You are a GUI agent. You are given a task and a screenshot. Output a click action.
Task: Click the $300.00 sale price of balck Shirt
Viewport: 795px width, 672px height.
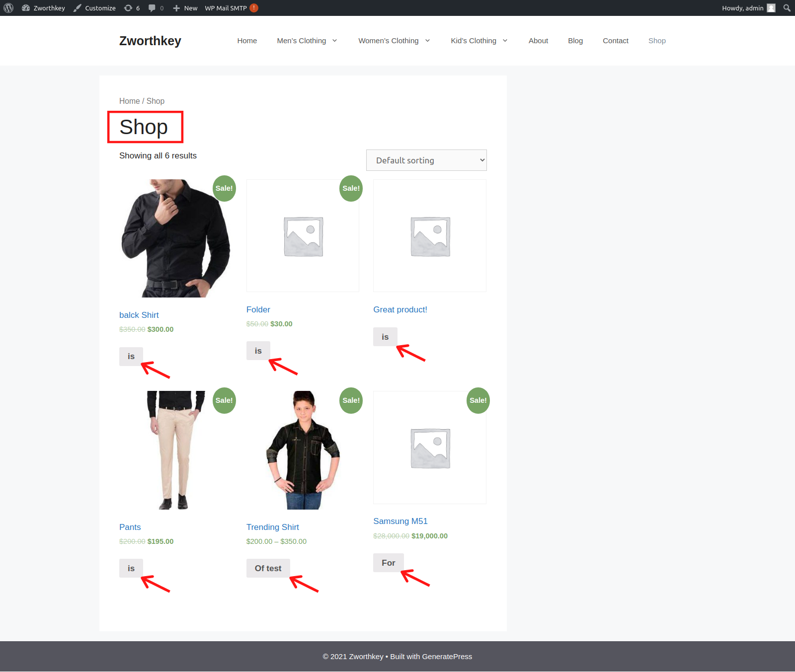pos(160,329)
